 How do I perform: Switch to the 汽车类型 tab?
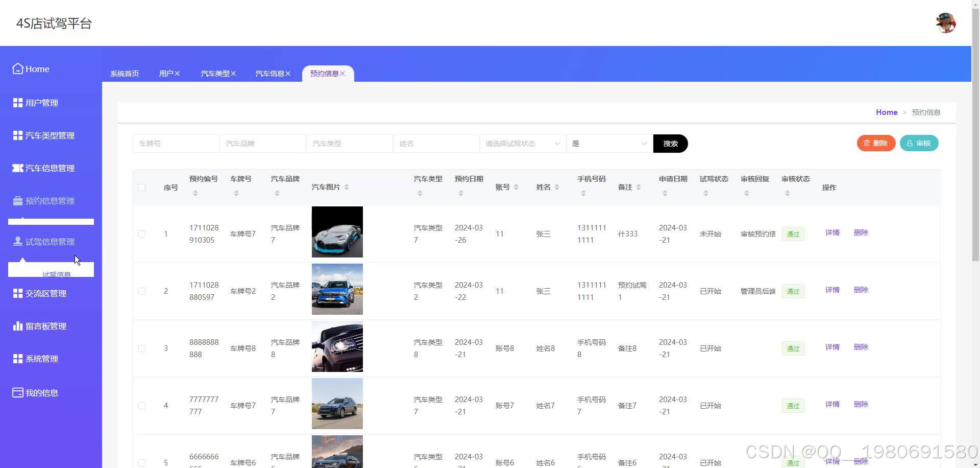[215, 74]
